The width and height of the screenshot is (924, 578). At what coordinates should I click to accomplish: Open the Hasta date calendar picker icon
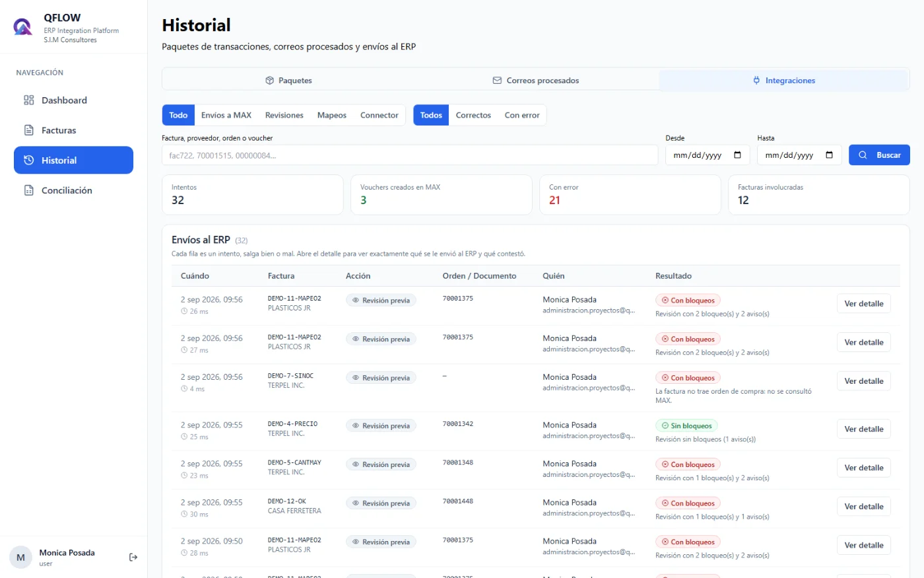pos(829,155)
